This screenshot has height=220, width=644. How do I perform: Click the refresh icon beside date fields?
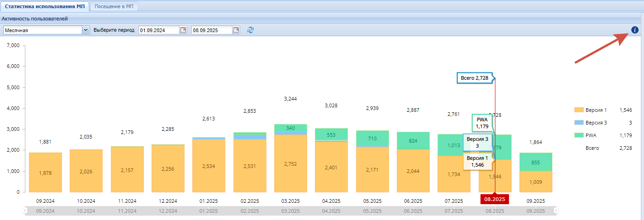251,30
